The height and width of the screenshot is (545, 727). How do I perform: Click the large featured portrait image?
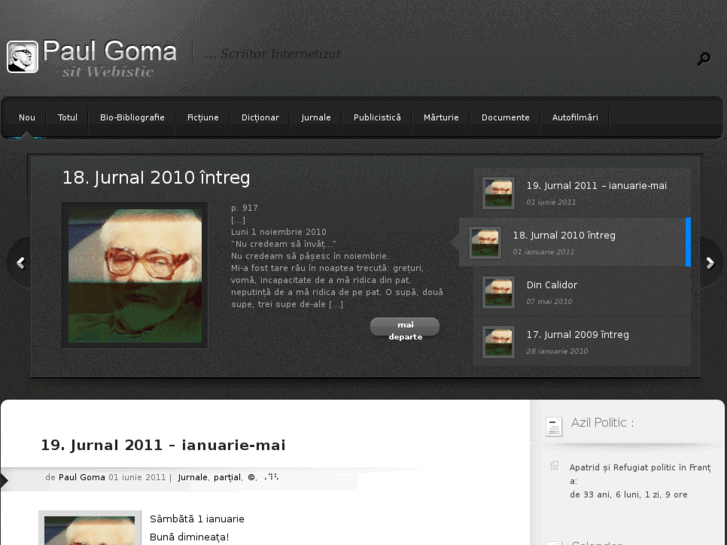(135, 276)
